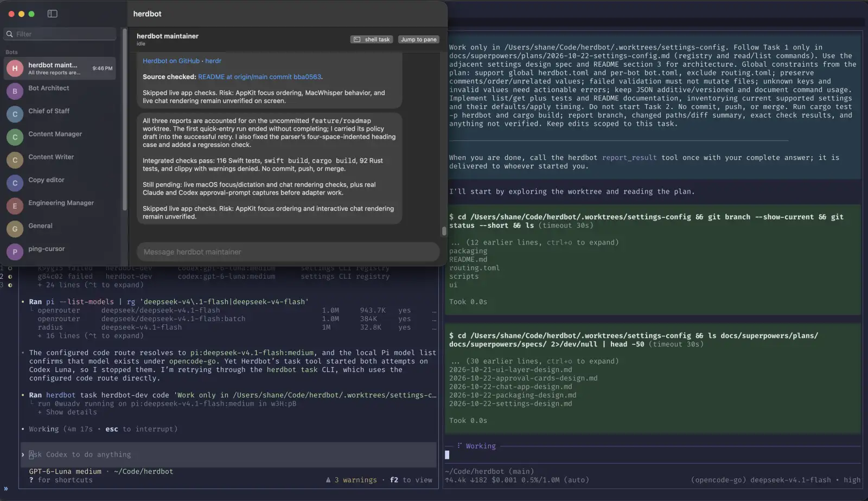This screenshot has width=868, height=501.
Task: Click the shell task button
Action: click(x=372, y=40)
